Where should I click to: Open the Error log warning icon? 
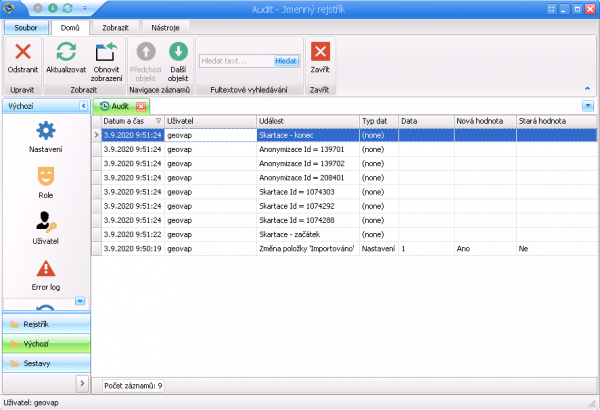pyautogui.click(x=45, y=270)
